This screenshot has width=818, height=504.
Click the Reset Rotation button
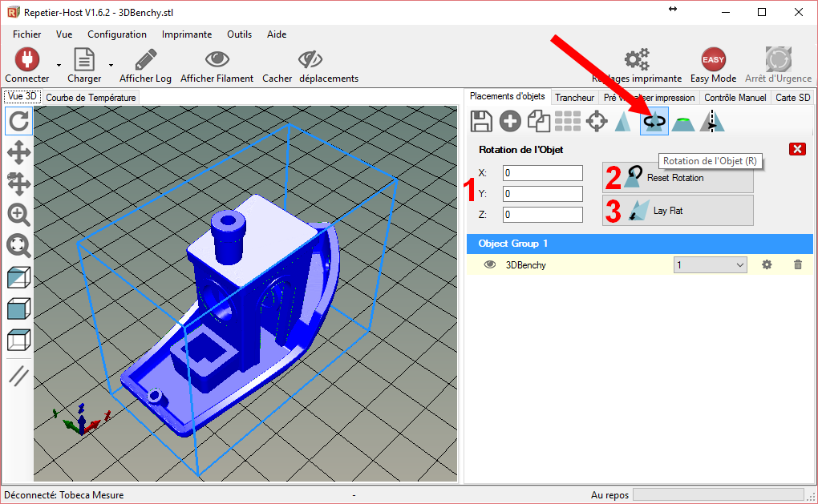click(678, 177)
